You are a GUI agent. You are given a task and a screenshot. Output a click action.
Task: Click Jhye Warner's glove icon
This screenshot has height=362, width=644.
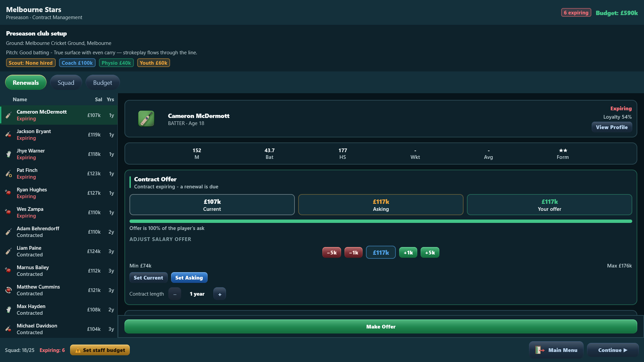point(9,154)
